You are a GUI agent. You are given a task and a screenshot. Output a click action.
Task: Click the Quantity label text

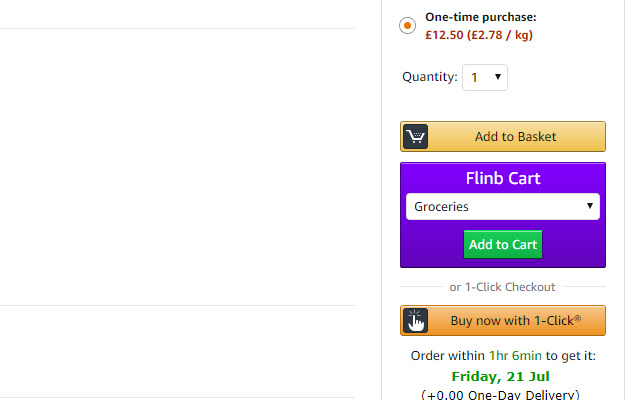[x=430, y=77]
